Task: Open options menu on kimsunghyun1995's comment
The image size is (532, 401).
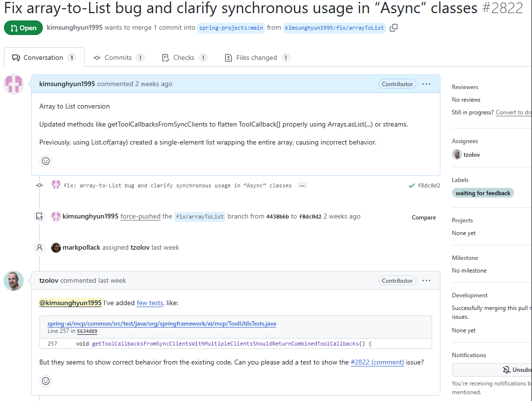Action: [426, 84]
